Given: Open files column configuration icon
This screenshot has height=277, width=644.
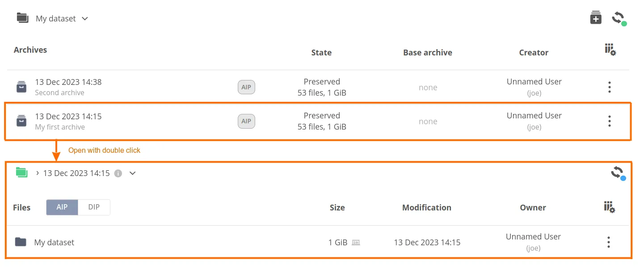Looking at the screenshot, I should click(610, 207).
